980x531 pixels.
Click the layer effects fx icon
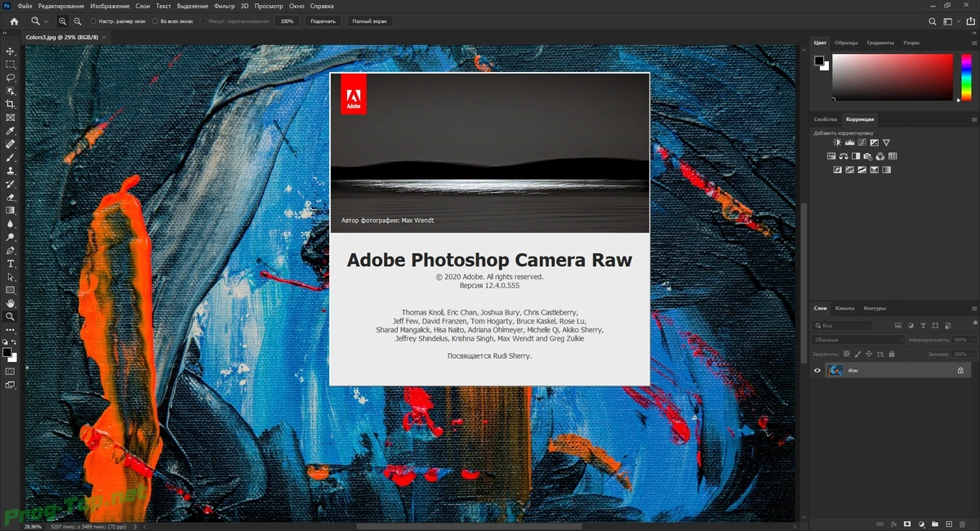tap(893, 524)
